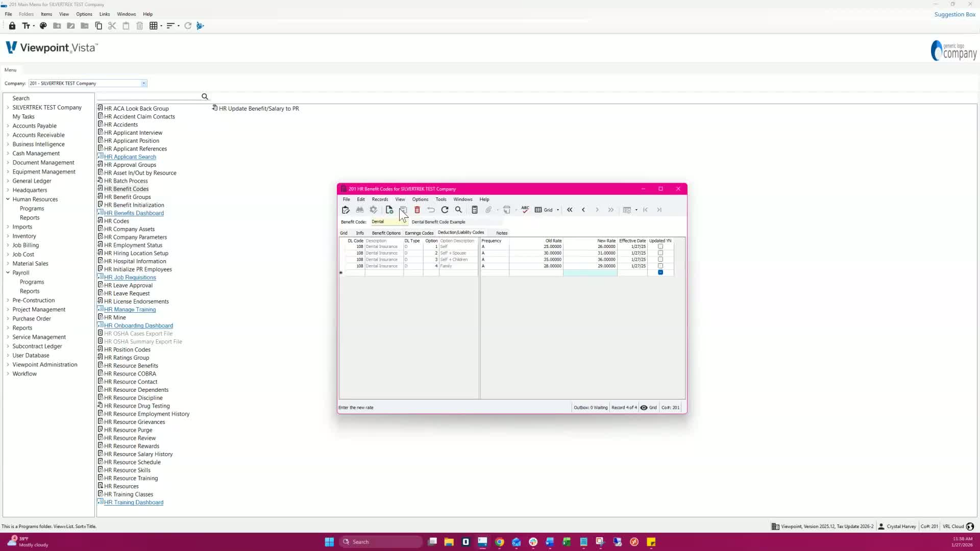This screenshot has width=980, height=551.
Task: Click the refresh icon in Benefit Codes toolbar
Action: (445, 210)
